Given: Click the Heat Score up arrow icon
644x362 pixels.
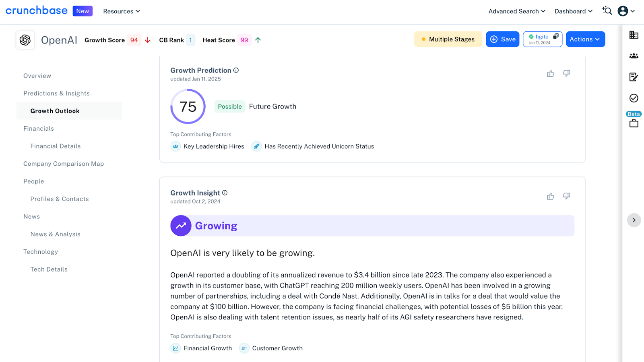Looking at the screenshot, I should [x=258, y=40].
